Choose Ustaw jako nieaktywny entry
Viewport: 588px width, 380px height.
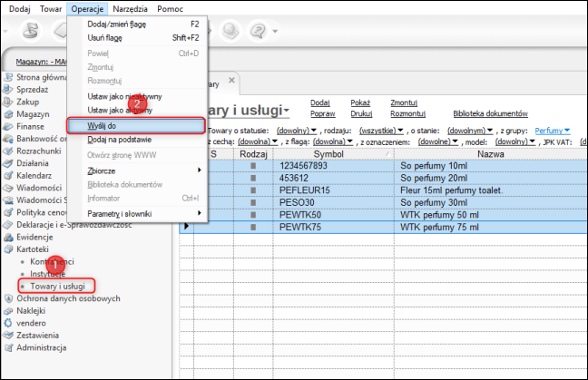pyautogui.click(x=137, y=96)
